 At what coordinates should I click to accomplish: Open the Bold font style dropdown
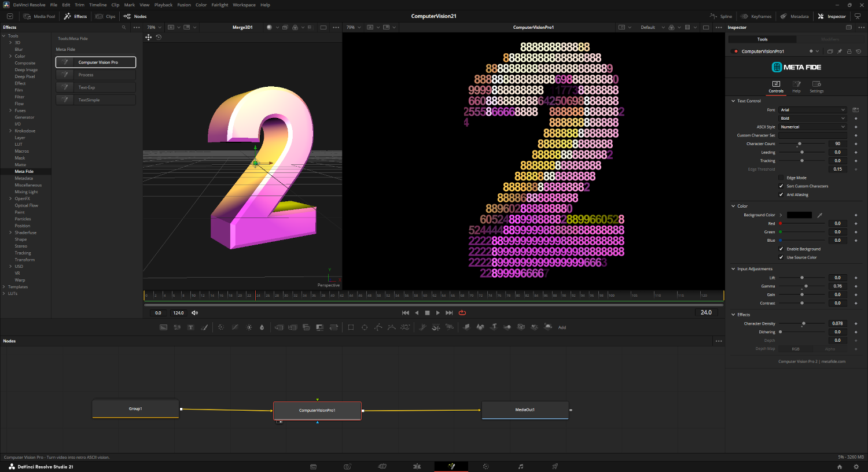point(812,119)
